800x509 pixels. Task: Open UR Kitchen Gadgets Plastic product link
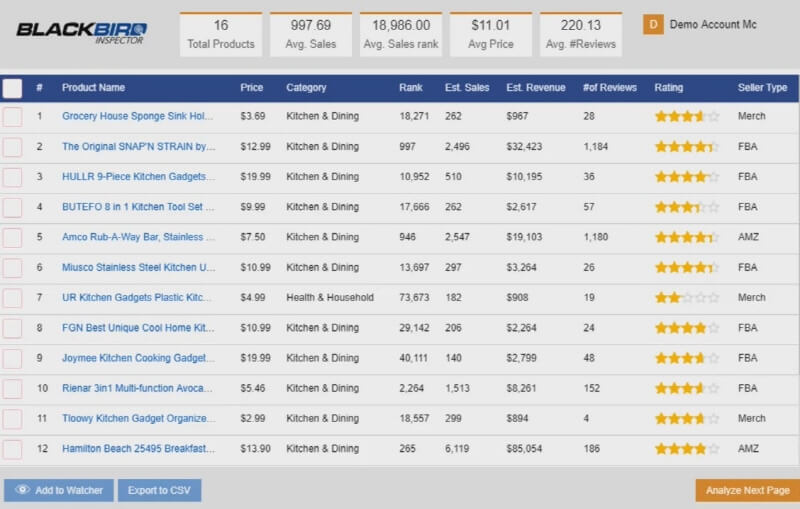tap(136, 297)
